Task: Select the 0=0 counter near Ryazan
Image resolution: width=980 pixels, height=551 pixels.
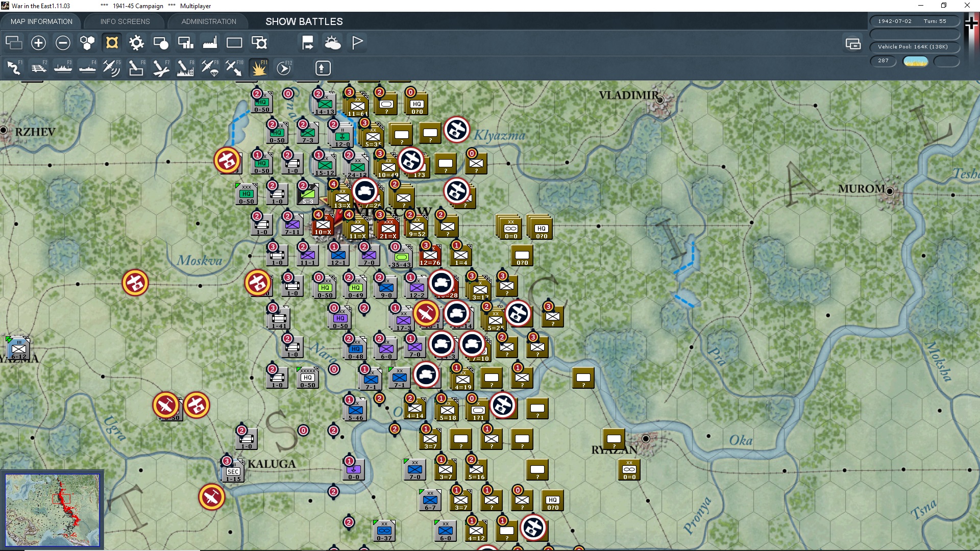Action: coord(629,469)
